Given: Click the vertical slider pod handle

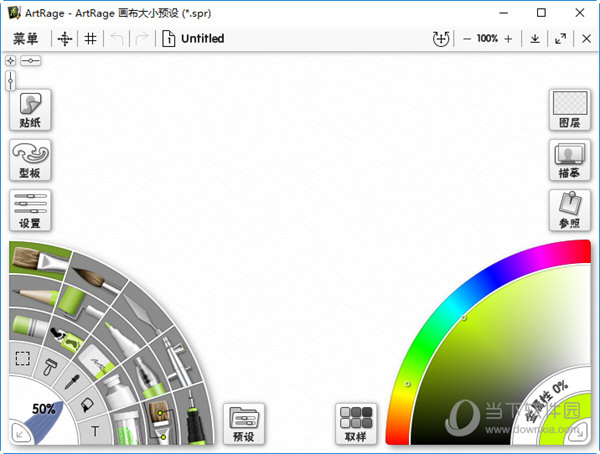Looking at the screenshot, I should tap(11, 81).
